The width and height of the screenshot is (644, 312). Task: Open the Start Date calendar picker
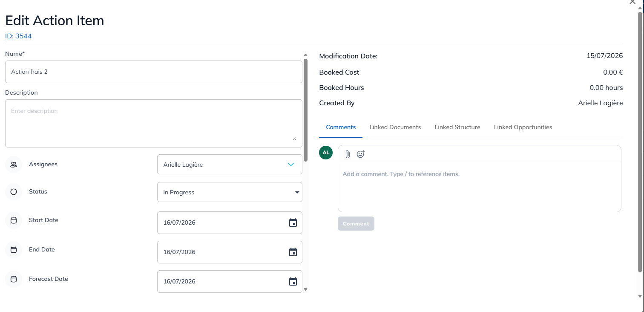click(293, 222)
